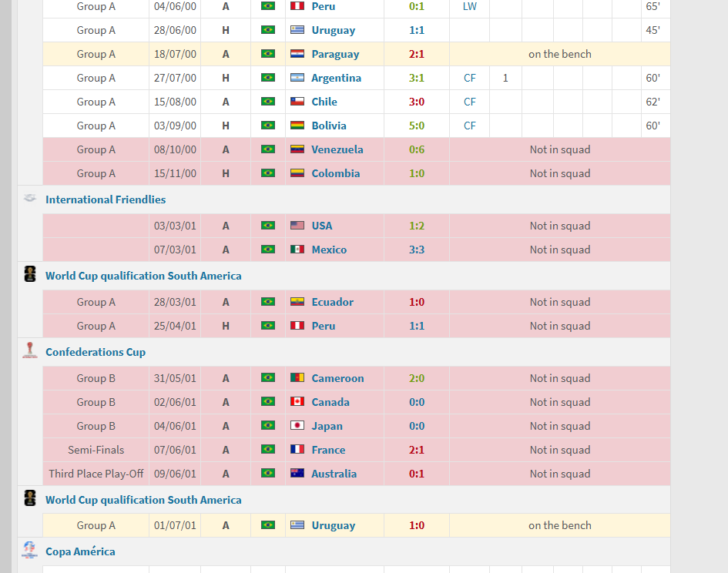Open Chile team link
The height and width of the screenshot is (573, 728).
(324, 102)
